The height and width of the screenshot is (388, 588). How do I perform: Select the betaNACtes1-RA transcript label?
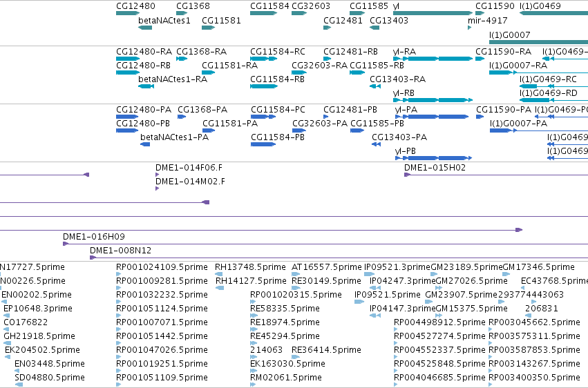[x=173, y=79]
